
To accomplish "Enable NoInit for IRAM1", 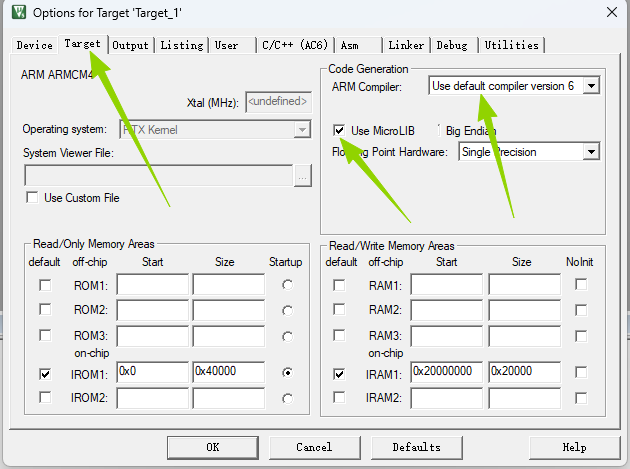I will pyautogui.click(x=581, y=372).
